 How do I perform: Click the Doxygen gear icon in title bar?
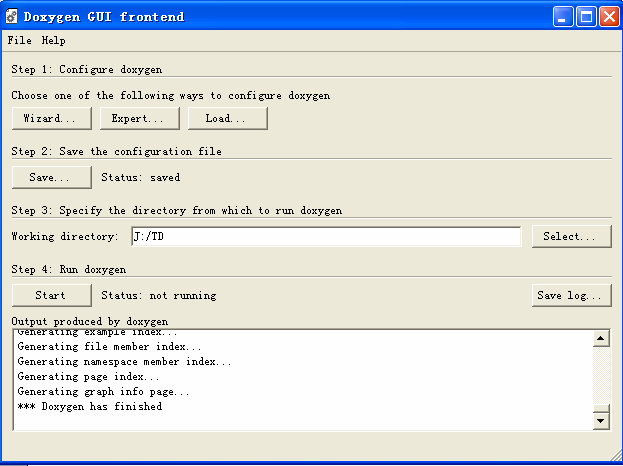(x=12, y=16)
